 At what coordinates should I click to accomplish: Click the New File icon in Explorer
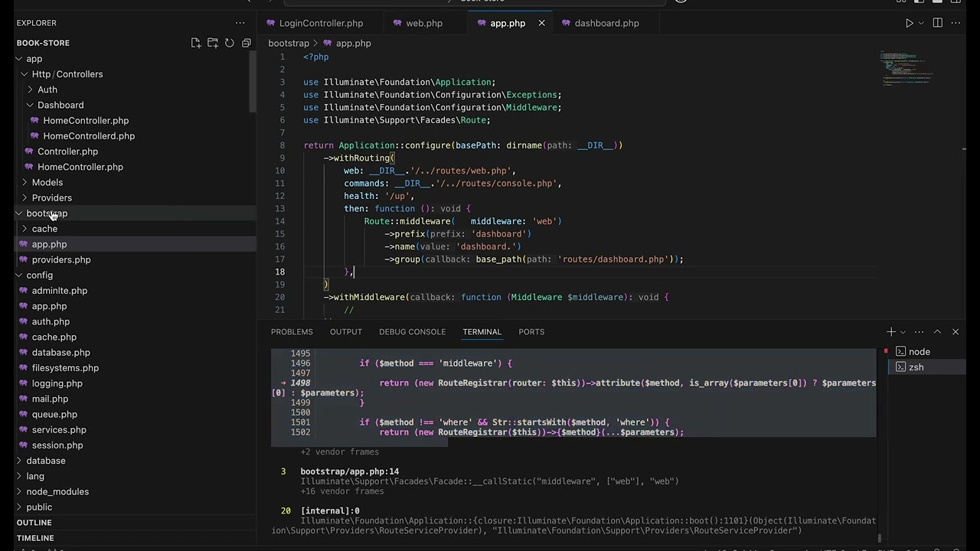[196, 43]
